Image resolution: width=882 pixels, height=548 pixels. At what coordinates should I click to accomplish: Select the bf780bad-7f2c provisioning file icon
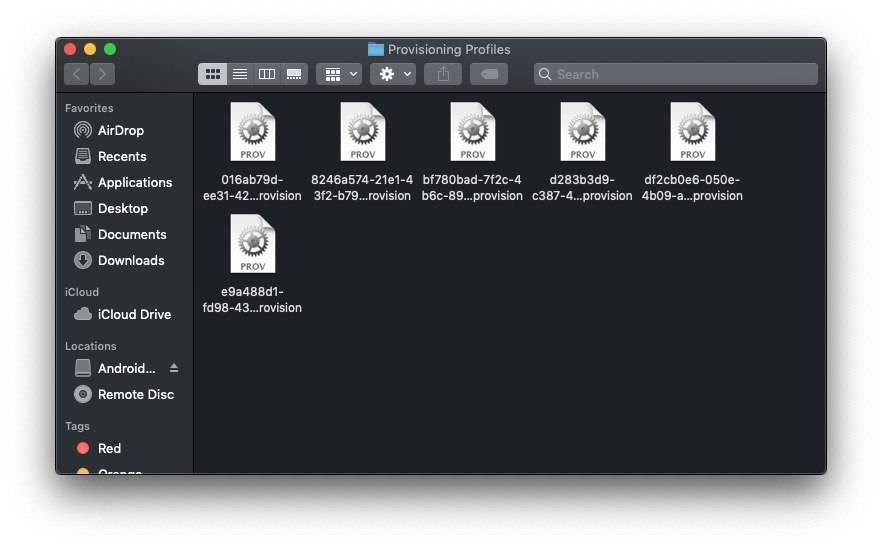tap(472, 132)
